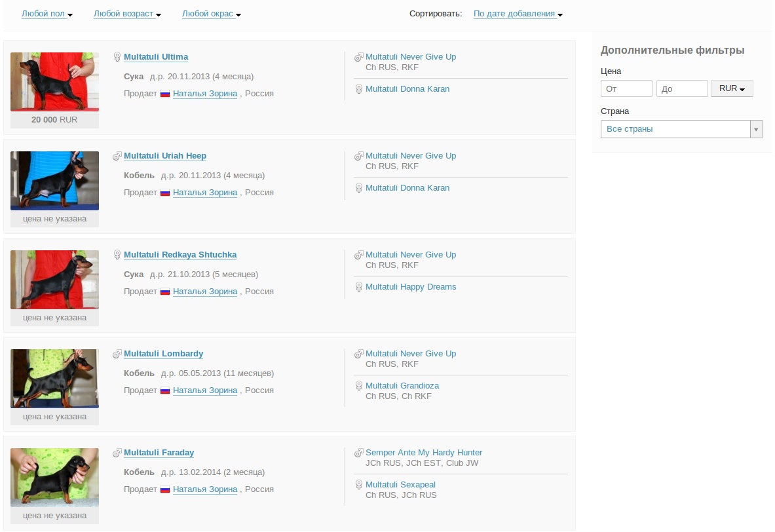Open dam Multatuli Donna Karan in Uriah Heep row
This screenshot has height=532, width=775.
(x=407, y=188)
